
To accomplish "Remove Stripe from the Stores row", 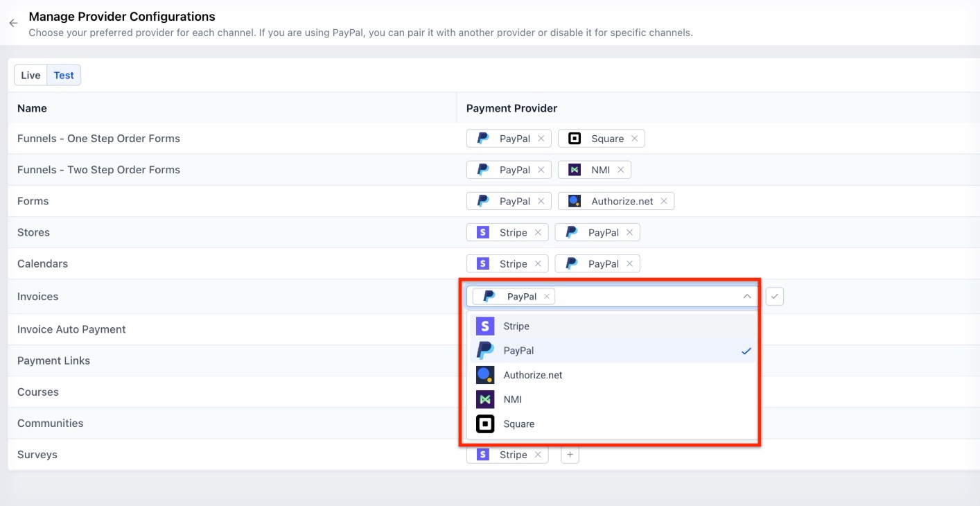I will 537,233.
